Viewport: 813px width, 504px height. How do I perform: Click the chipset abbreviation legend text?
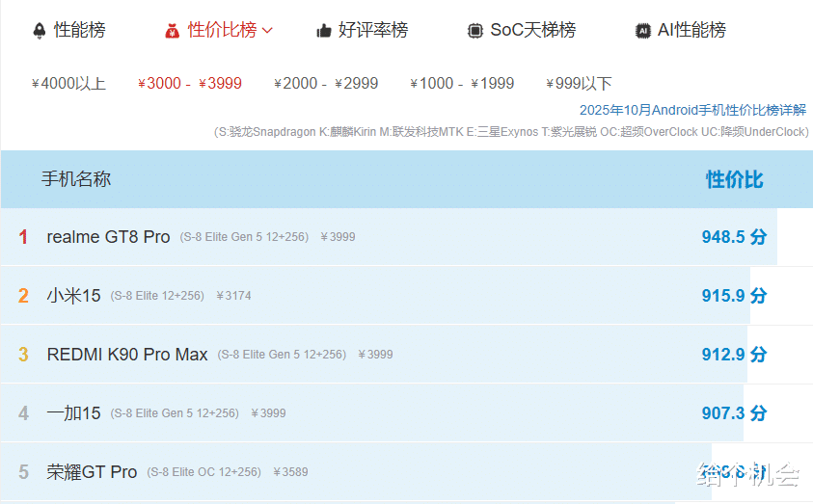coord(511,132)
